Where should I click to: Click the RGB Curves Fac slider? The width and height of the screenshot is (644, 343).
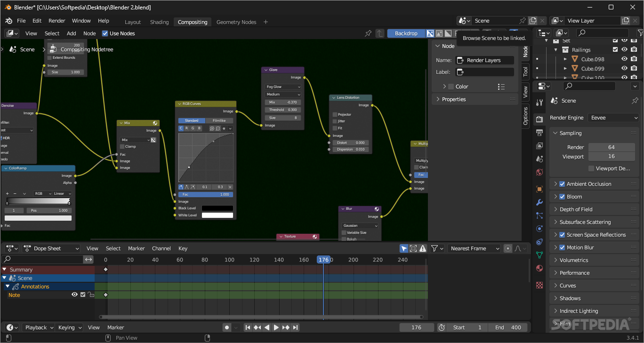coord(205,194)
